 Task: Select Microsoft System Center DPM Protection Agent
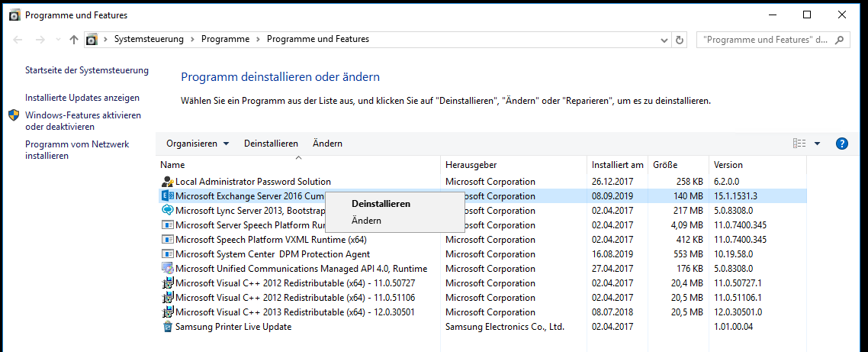click(272, 254)
